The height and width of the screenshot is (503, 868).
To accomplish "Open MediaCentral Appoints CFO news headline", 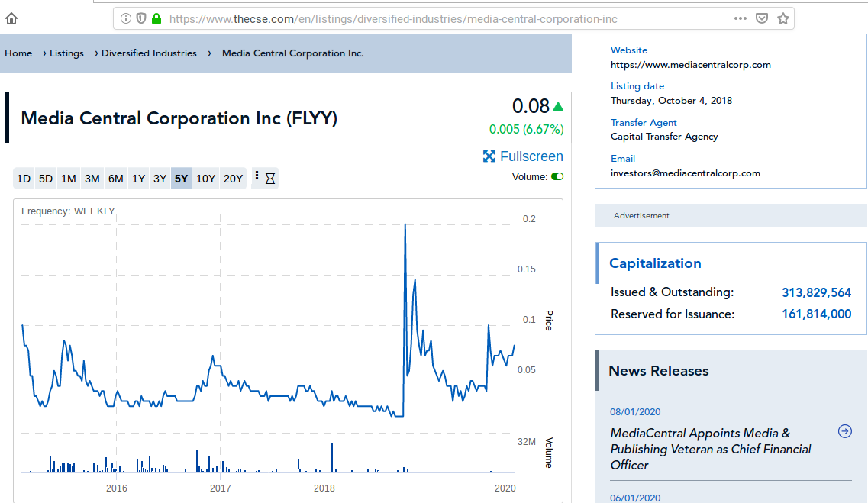I will pyautogui.click(x=711, y=449).
